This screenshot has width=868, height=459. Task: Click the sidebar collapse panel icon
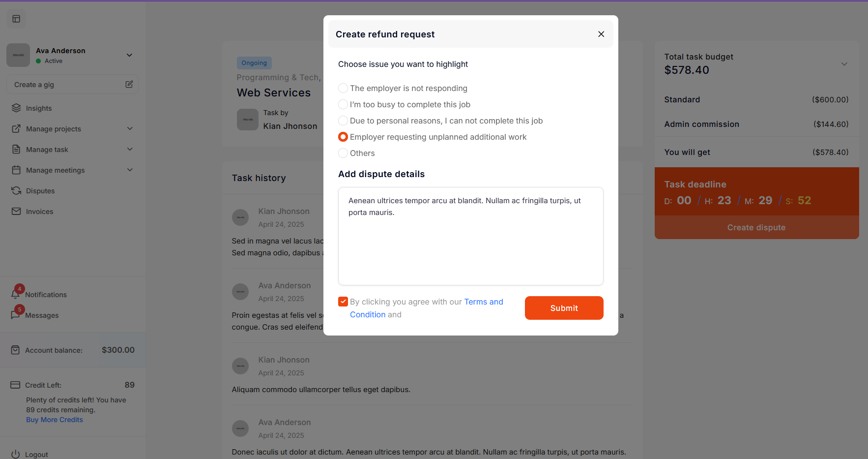pos(16,19)
